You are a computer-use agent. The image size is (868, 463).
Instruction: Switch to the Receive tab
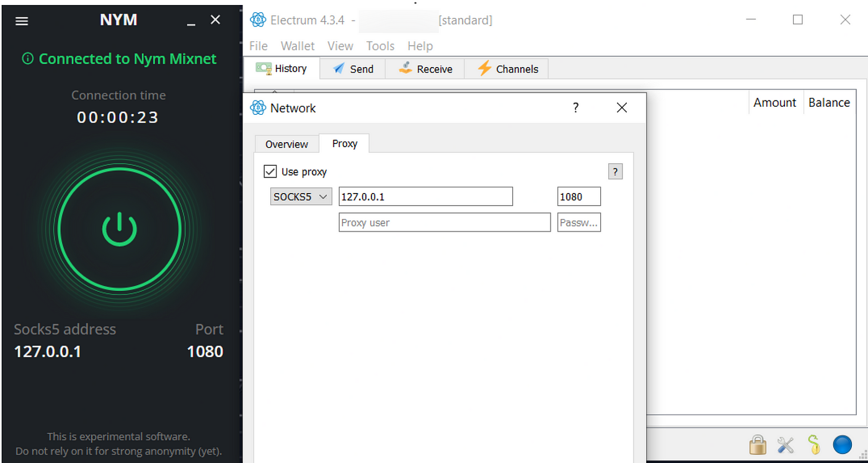(x=425, y=69)
